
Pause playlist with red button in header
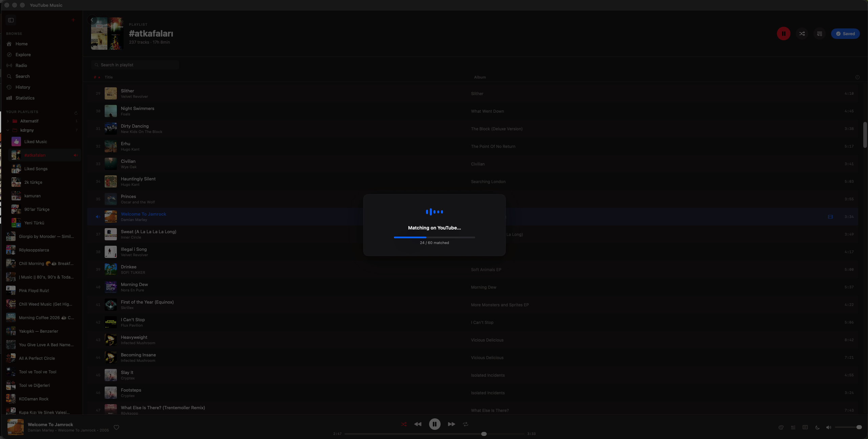pyautogui.click(x=783, y=34)
